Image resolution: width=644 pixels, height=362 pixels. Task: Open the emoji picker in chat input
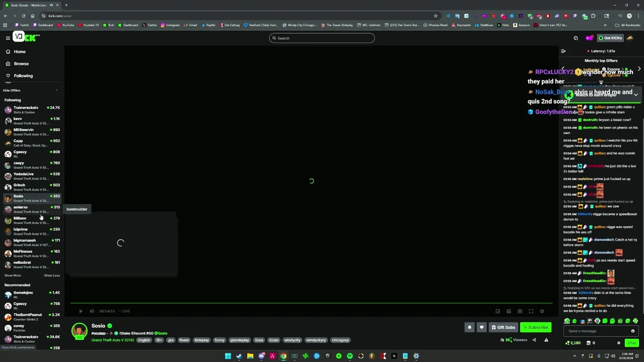(632, 331)
